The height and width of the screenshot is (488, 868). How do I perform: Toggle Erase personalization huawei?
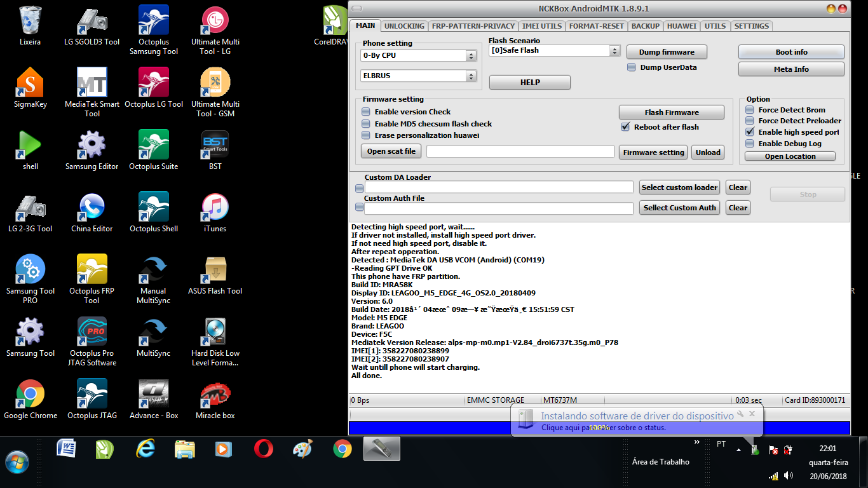coord(366,135)
